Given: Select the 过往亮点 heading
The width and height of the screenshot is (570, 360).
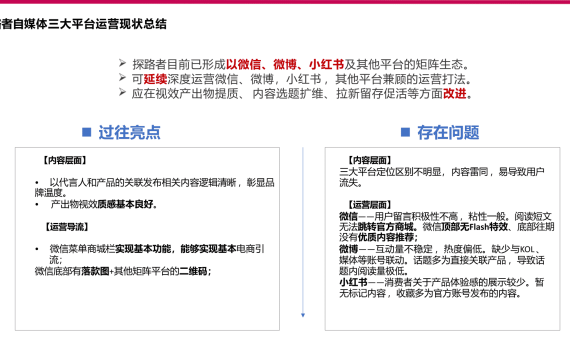Looking at the screenshot, I should pos(129,132).
